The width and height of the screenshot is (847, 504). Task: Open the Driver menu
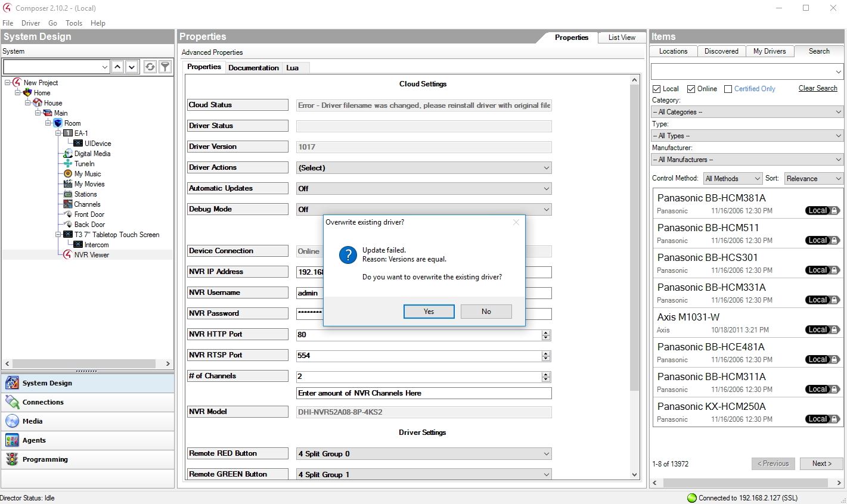[31, 23]
